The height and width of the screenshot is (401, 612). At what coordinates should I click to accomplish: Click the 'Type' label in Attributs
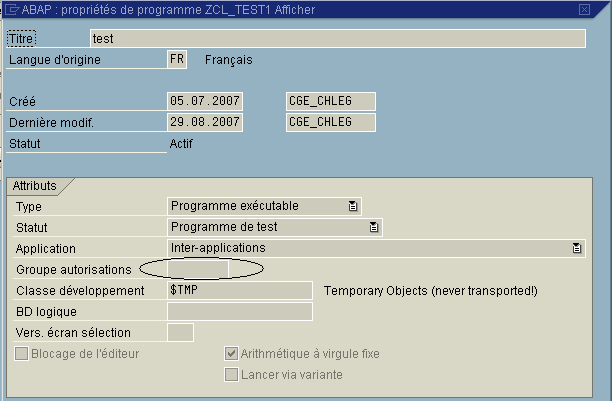coord(28,207)
